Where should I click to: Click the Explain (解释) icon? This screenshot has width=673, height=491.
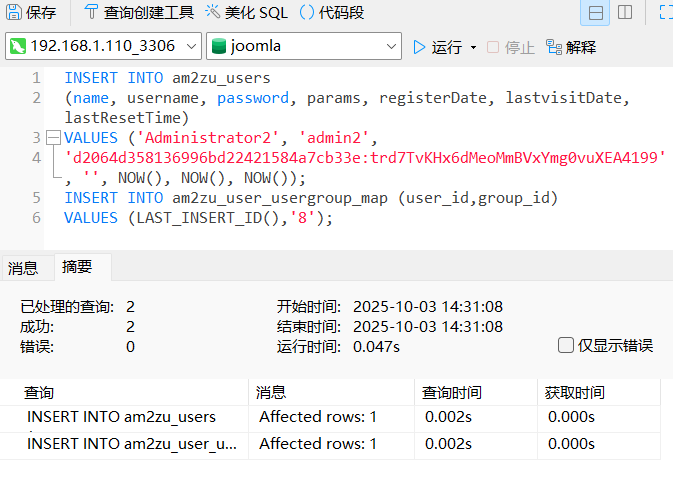[569, 47]
